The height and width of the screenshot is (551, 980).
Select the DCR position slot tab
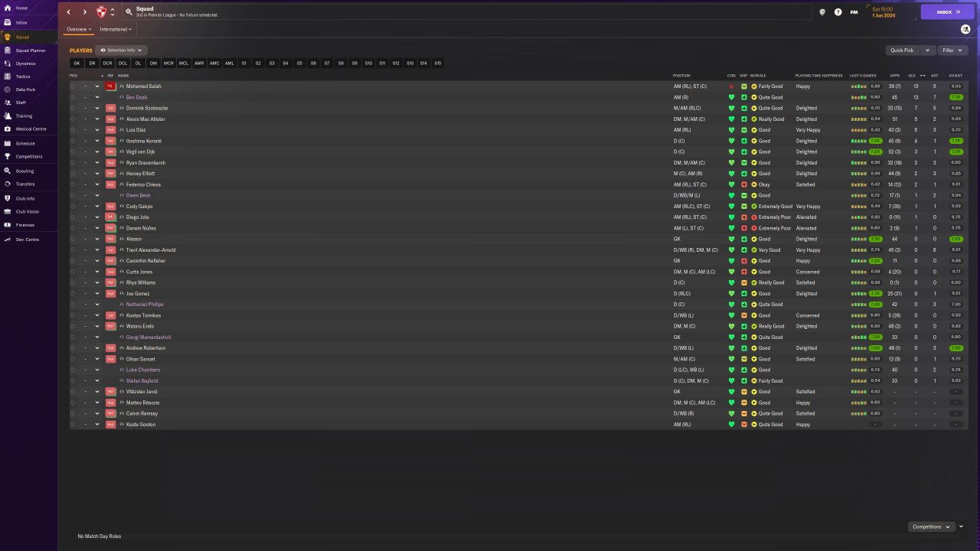click(x=107, y=64)
